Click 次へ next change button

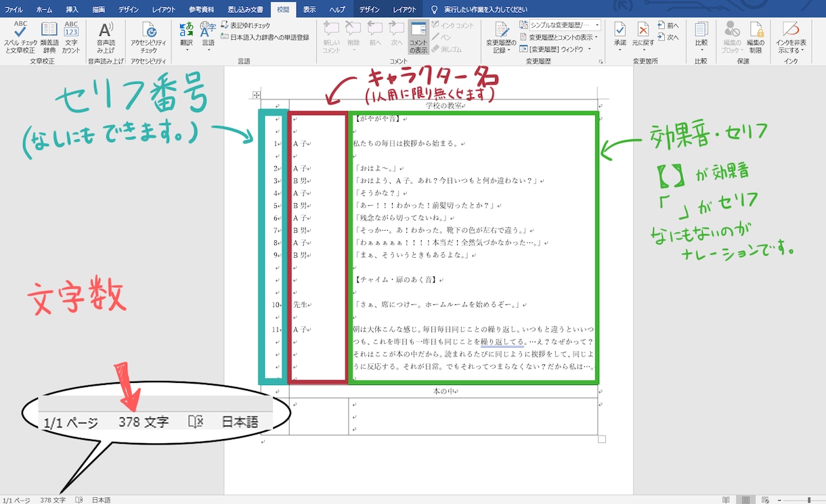click(x=668, y=37)
